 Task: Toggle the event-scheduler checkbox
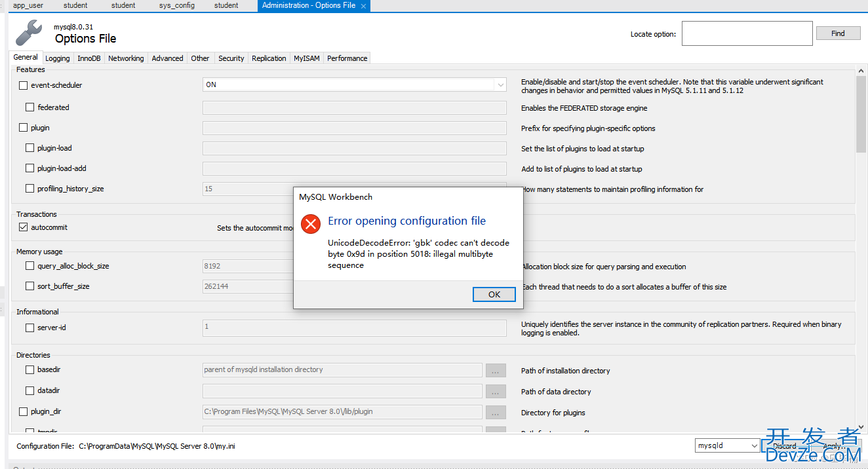[x=24, y=85]
